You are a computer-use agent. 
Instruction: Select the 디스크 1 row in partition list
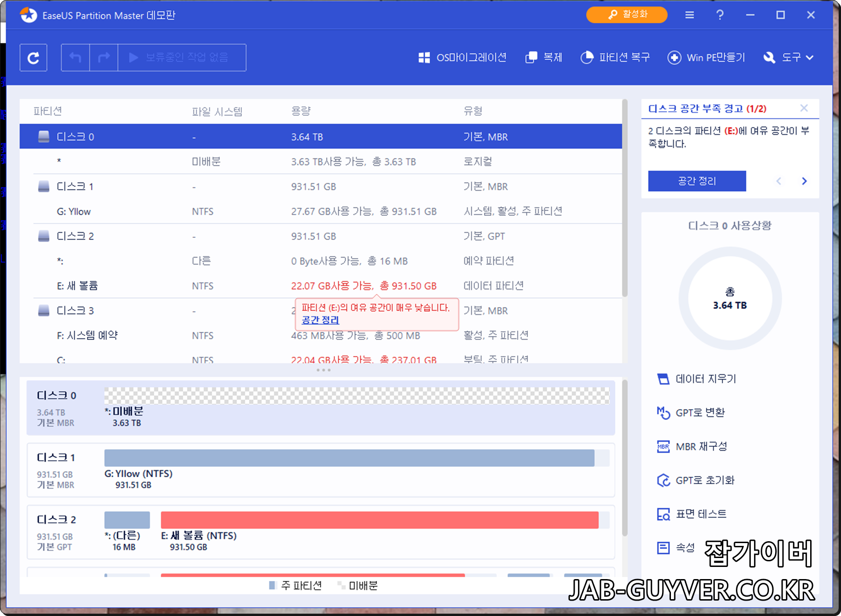(321, 186)
